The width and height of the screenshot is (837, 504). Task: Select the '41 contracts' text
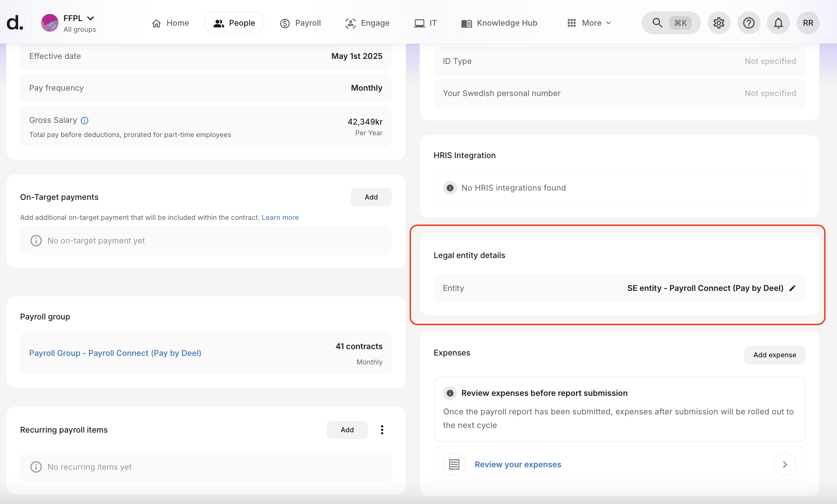pyautogui.click(x=359, y=346)
